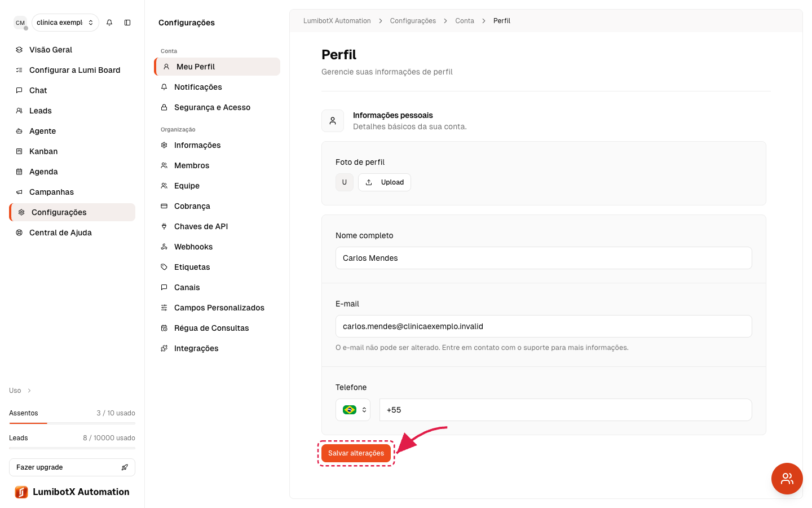Click the Régua de Consultas icon
The image size is (812, 508).
[x=164, y=328]
